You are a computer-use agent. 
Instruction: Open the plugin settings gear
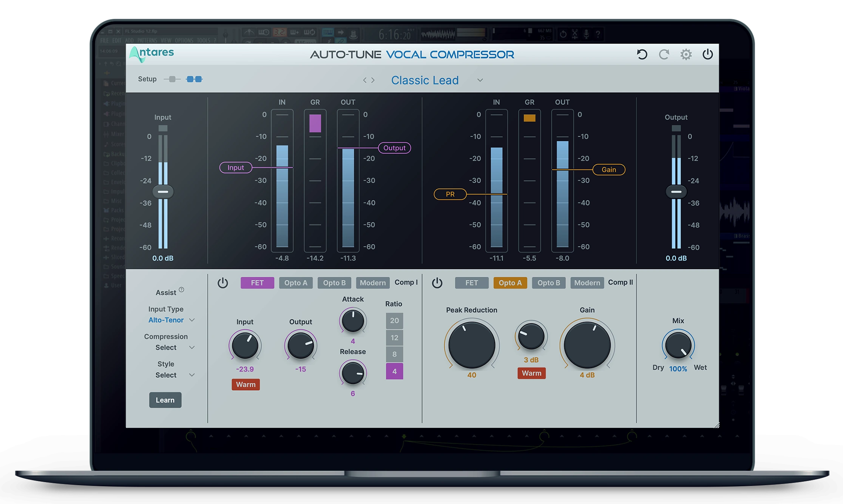686,54
